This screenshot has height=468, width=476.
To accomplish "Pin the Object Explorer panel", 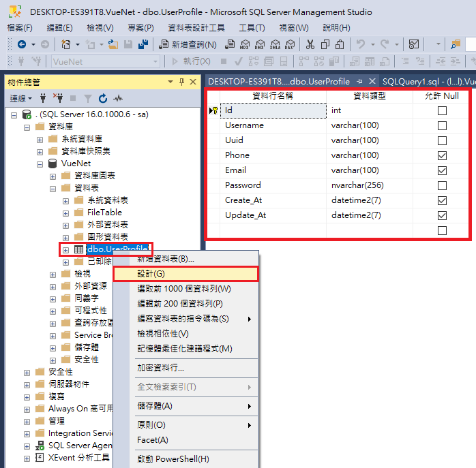I will coord(181,82).
